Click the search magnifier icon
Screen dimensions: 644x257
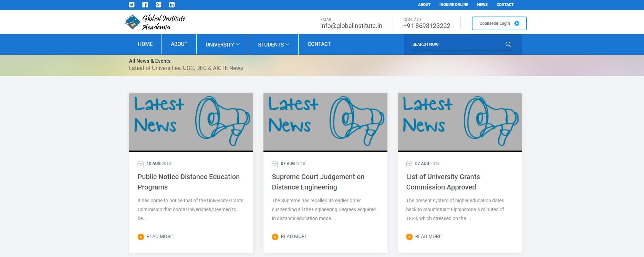pos(508,44)
